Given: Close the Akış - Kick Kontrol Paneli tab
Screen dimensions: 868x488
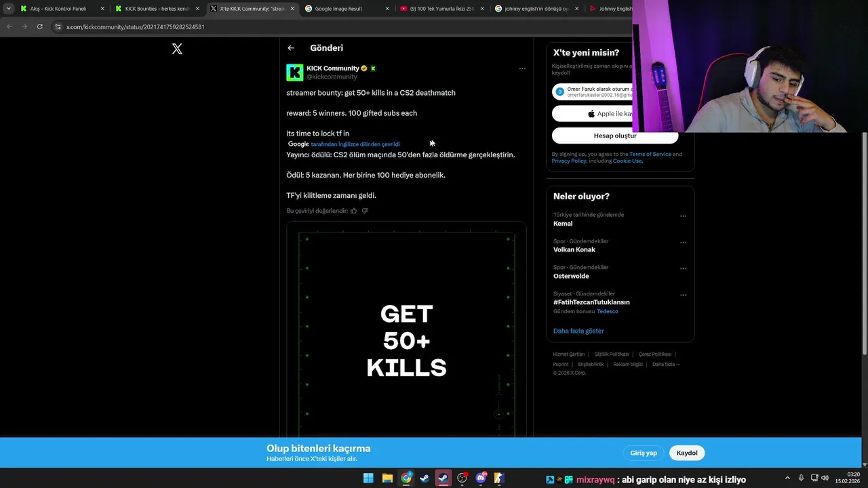Looking at the screenshot, I should (103, 9).
